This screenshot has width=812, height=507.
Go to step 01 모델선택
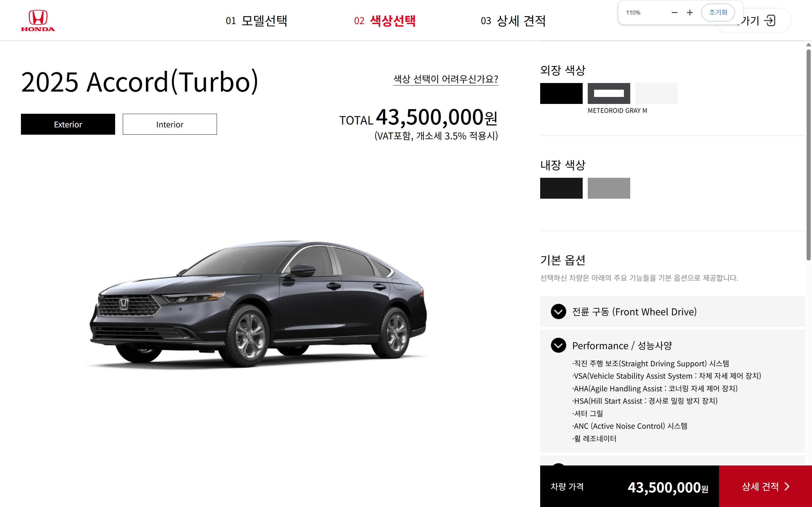pyautogui.click(x=256, y=21)
